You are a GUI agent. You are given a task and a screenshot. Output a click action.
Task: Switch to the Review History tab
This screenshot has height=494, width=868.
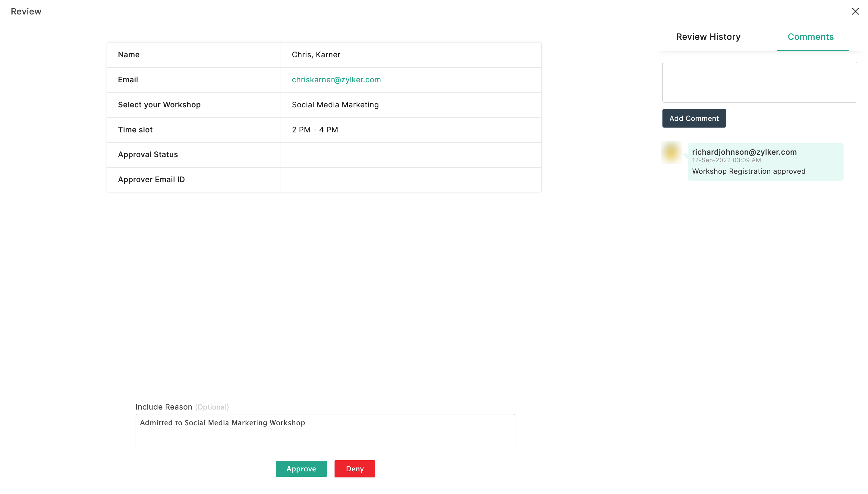pos(708,37)
